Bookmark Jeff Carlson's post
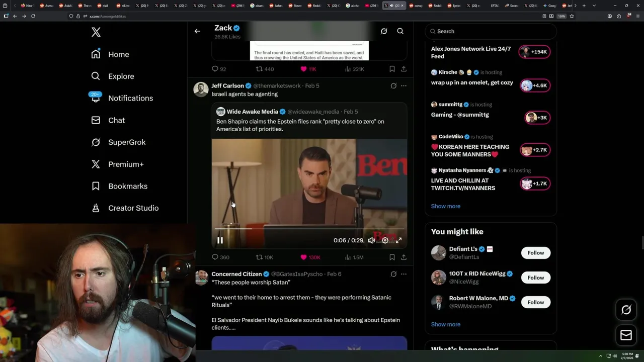 (392, 257)
